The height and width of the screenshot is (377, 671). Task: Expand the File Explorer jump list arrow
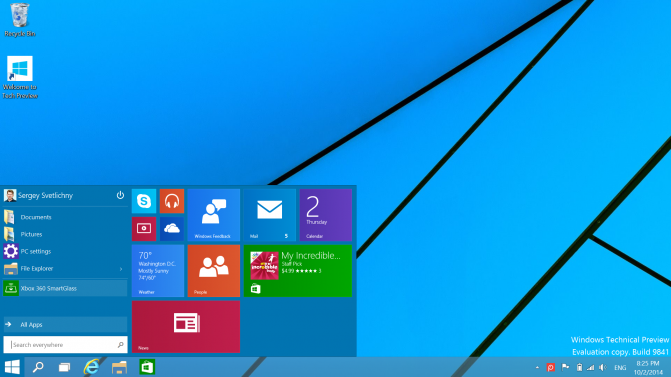(121, 269)
